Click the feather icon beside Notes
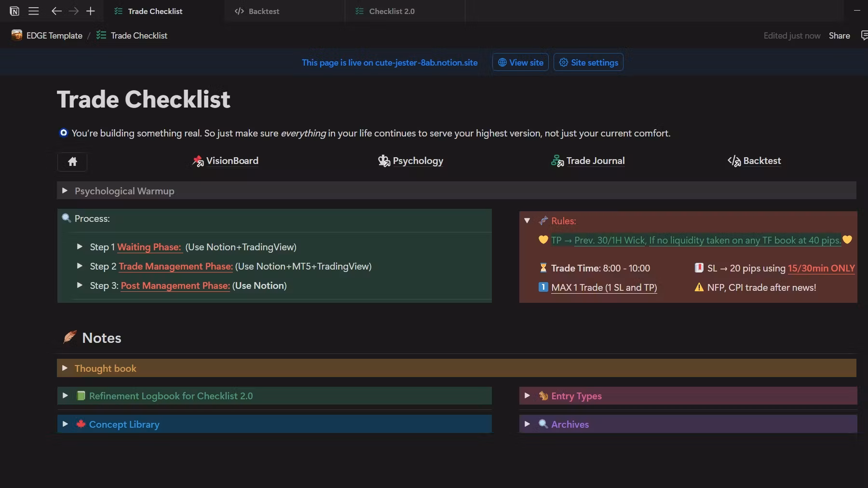The image size is (868, 488). point(70,337)
